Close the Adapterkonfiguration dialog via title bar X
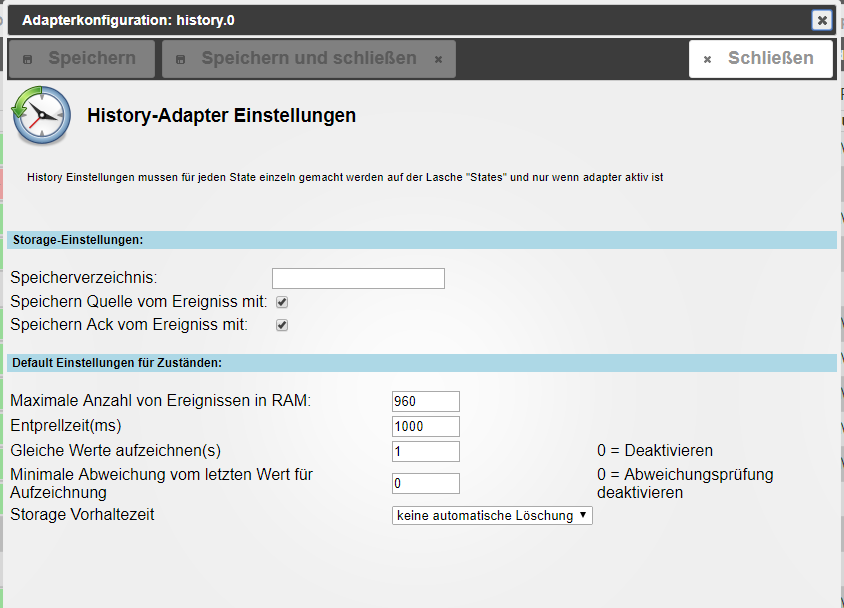844x608 pixels. (821, 20)
